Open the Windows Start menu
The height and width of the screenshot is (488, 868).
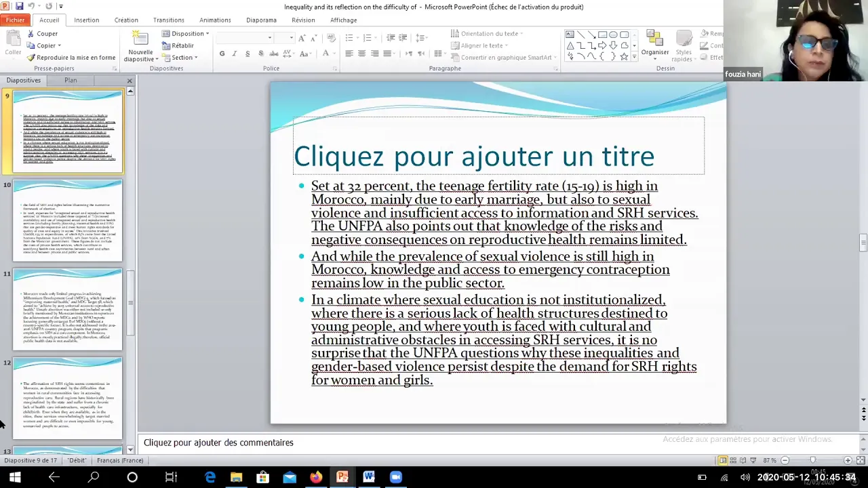click(x=14, y=477)
